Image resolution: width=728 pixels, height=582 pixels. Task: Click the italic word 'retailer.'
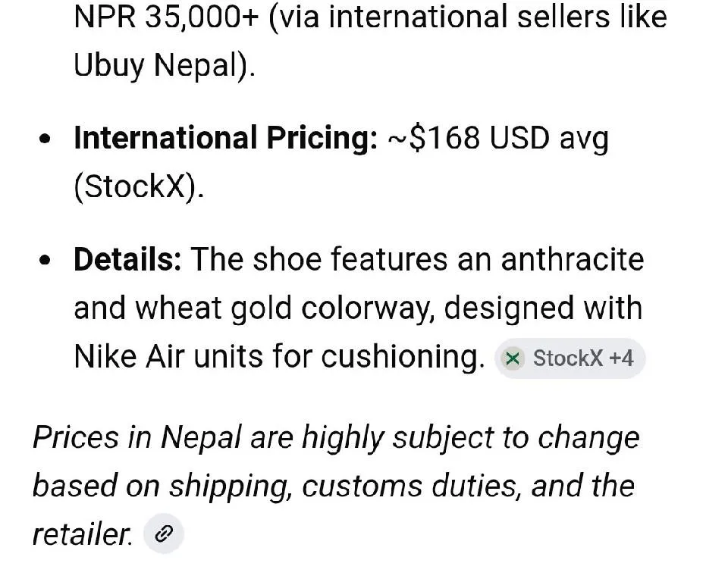[82, 535]
